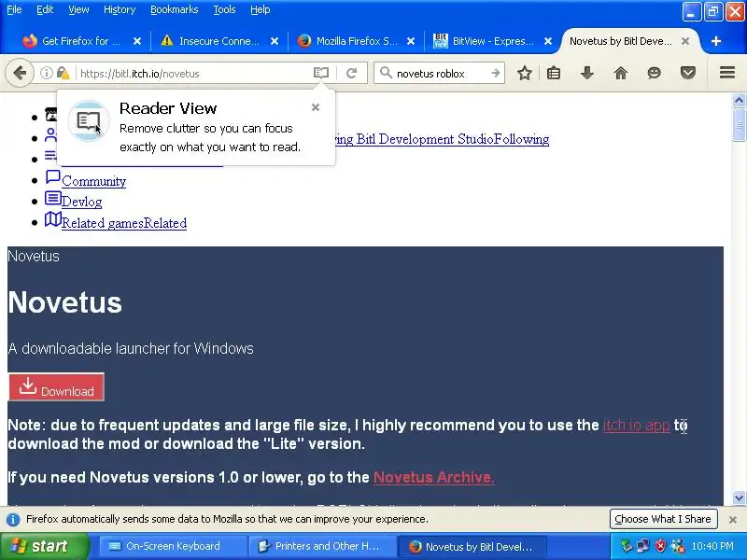747x560 pixels.
Task: Save page to Pocket
Action: tap(688, 73)
